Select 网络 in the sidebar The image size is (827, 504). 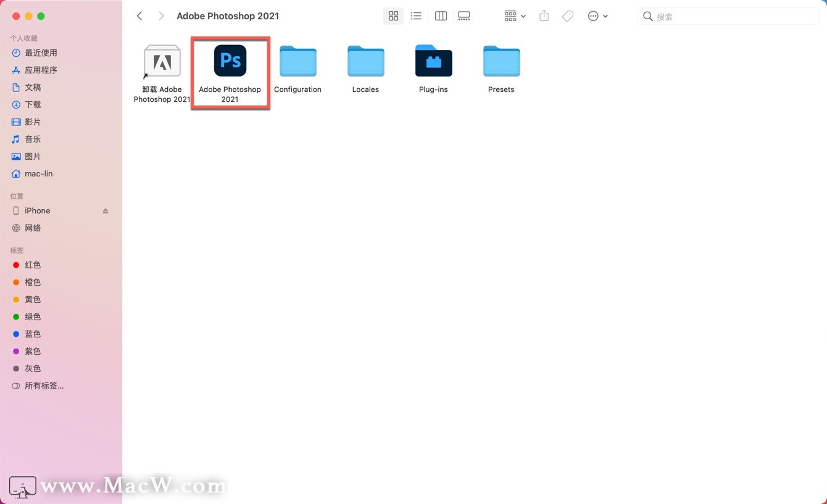tap(33, 228)
